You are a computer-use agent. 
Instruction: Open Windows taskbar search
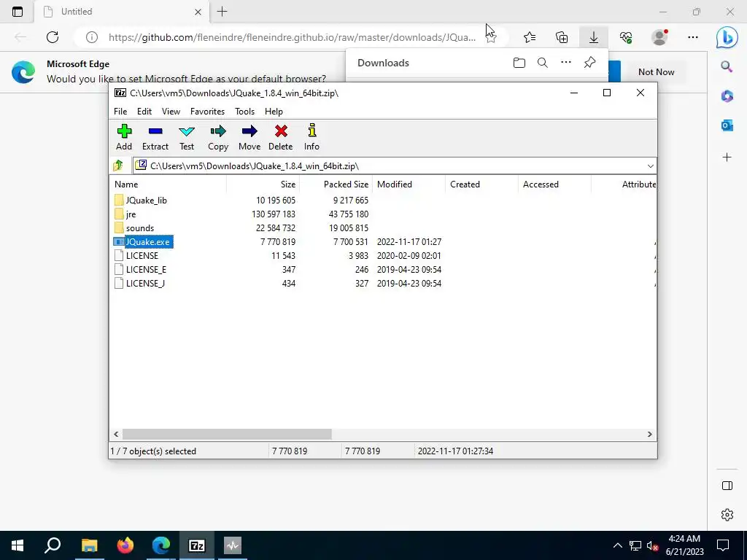coord(53,545)
